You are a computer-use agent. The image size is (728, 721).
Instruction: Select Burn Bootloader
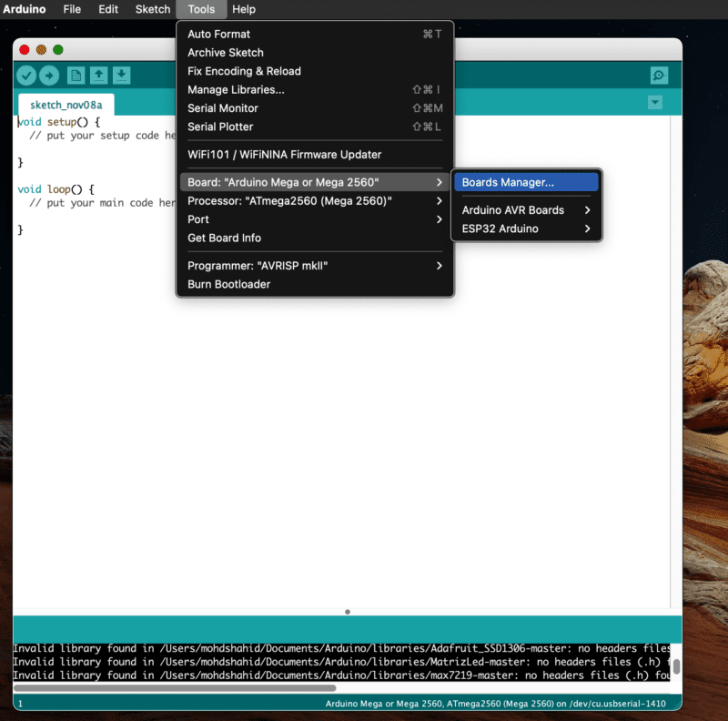coord(315,284)
